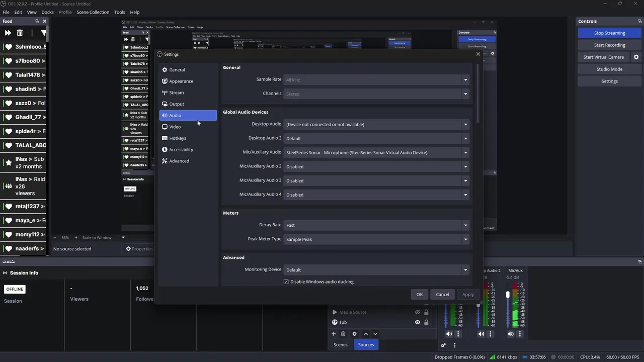Click the Settings dialog vertical scrollbar

point(477,93)
